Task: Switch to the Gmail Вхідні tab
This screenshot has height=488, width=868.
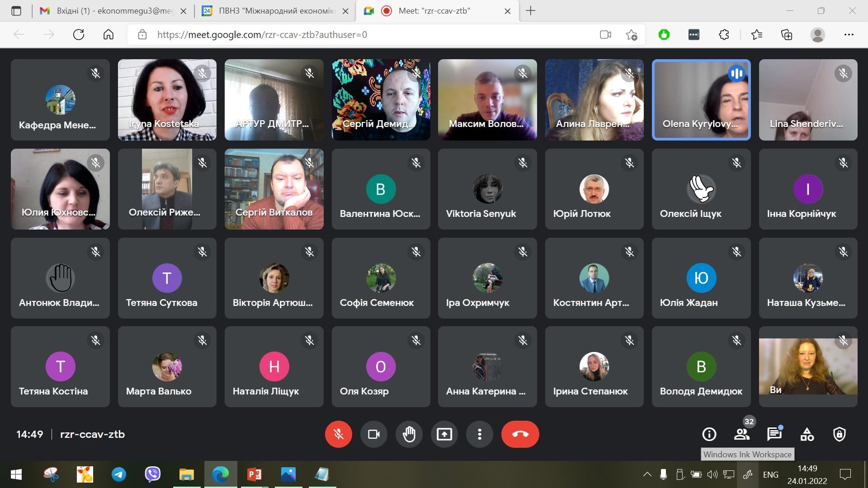Action: click(x=113, y=11)
